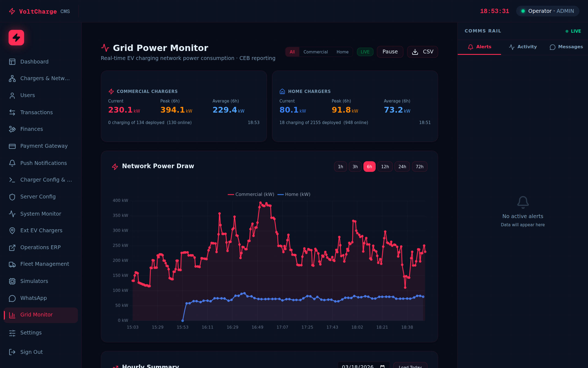This screenshot has width=588, height=368.
Task: Open the Charger Config terminal icon
Action: (x=12, y=180)
